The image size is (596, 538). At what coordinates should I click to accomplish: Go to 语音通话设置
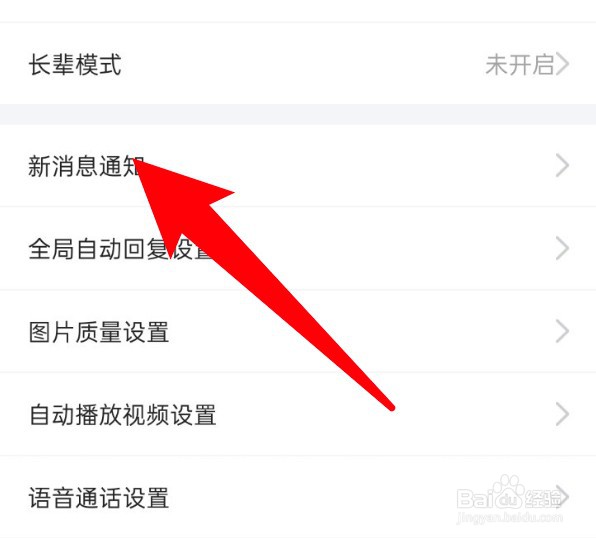pos(298,497)
